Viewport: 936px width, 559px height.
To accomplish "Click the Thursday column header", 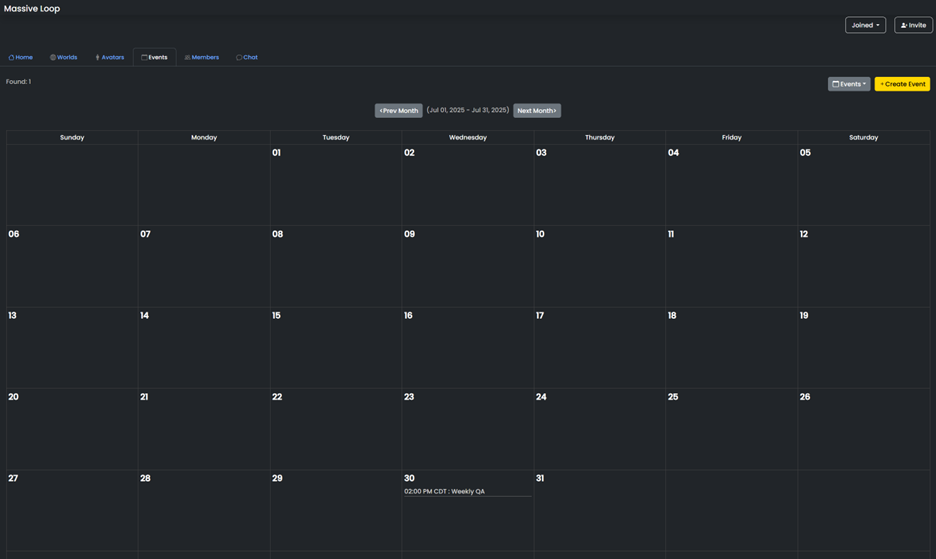I will coord(600,137).
